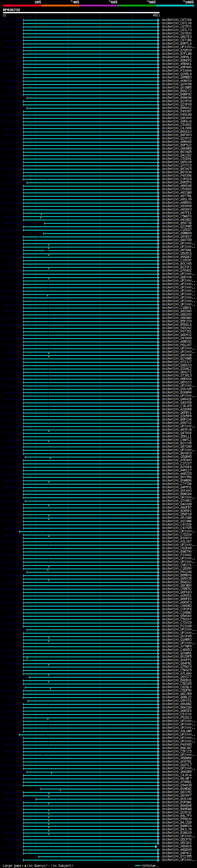Click the query end position 482

(155, 15)
